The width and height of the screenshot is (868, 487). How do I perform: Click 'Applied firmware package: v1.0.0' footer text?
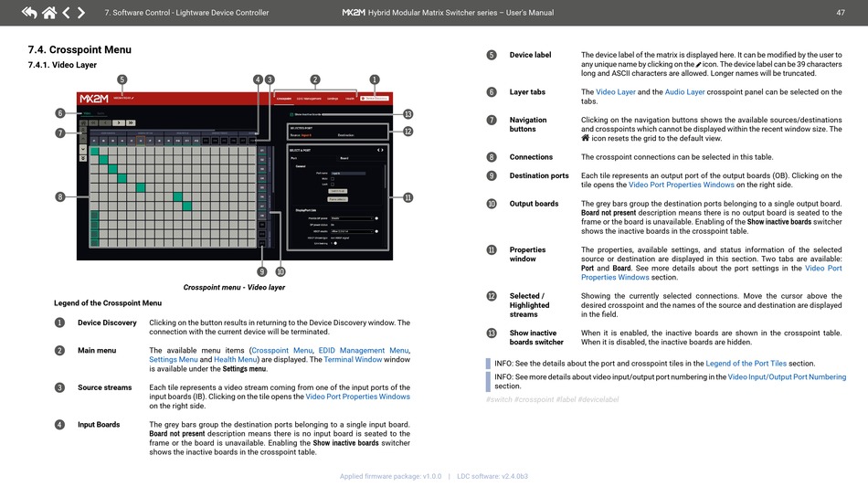(x=391, y=476)
